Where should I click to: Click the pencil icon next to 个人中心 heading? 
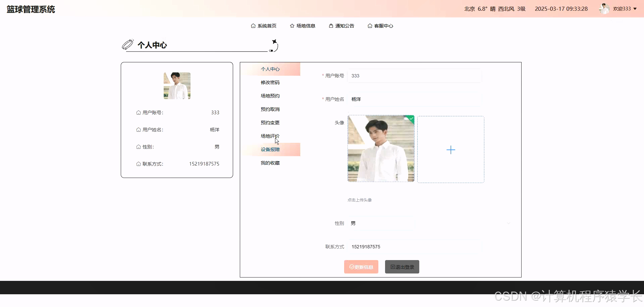click(127, 44)
